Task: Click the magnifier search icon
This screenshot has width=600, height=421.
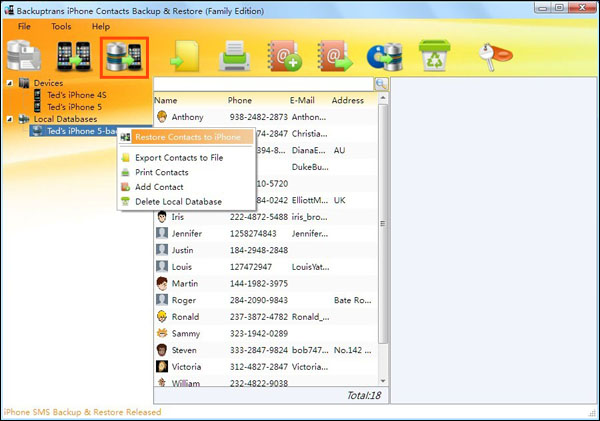Action: click(x=381, y=84)
